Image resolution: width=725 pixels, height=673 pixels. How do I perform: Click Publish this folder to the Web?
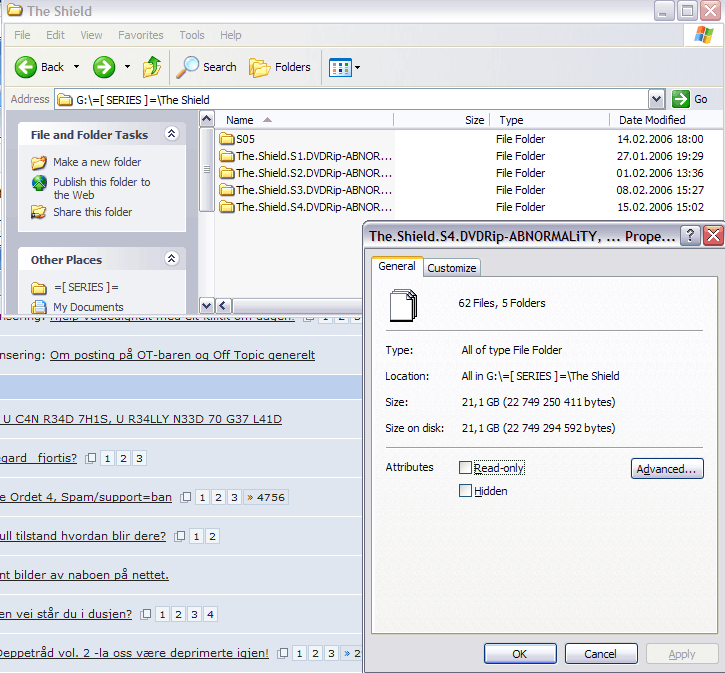pos(102,188)
